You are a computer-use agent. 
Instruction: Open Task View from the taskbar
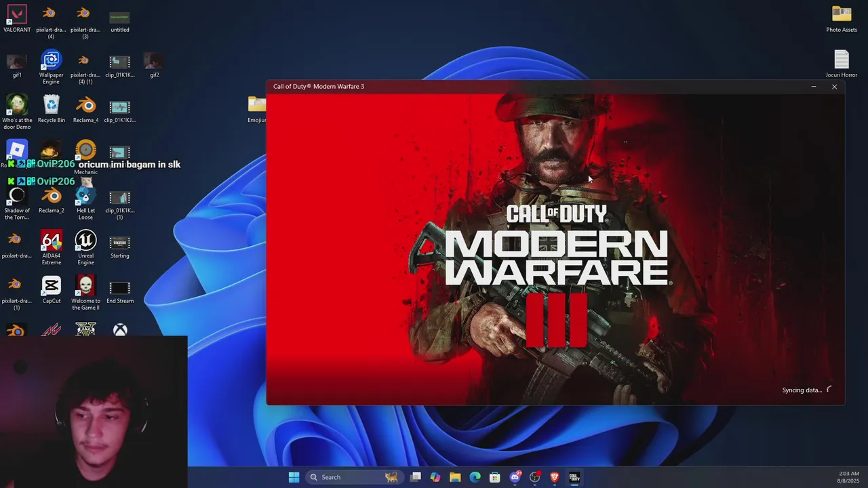(x=416, y=477)
